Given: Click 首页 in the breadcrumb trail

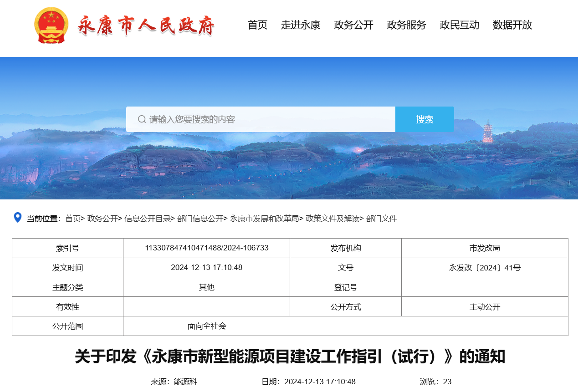Looking at the screenshot, I should (x=73, y=219).
